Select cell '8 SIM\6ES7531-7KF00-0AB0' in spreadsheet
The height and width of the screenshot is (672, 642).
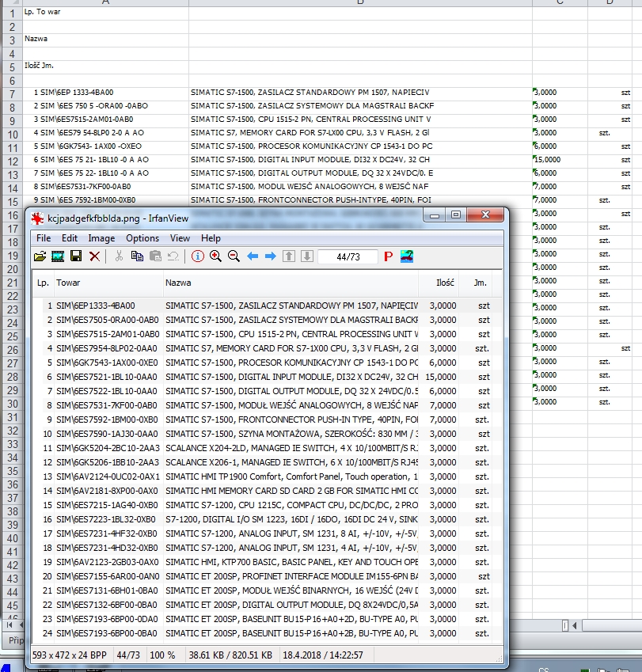106,188
